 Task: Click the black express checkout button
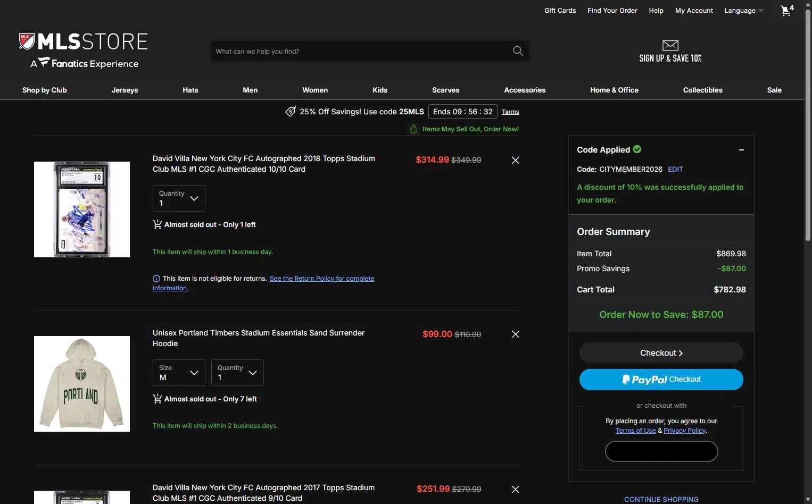coord(661,451)
